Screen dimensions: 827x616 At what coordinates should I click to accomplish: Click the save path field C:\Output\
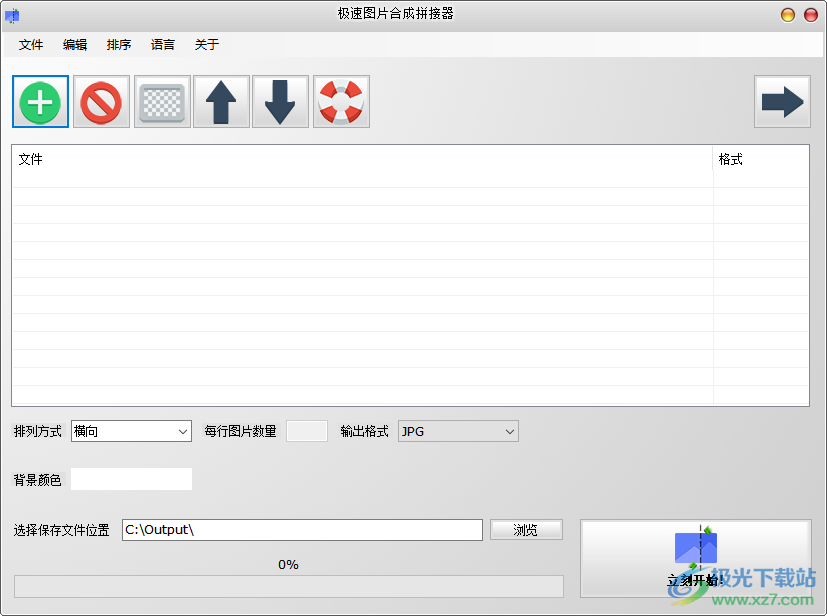(x=302, y=530)
